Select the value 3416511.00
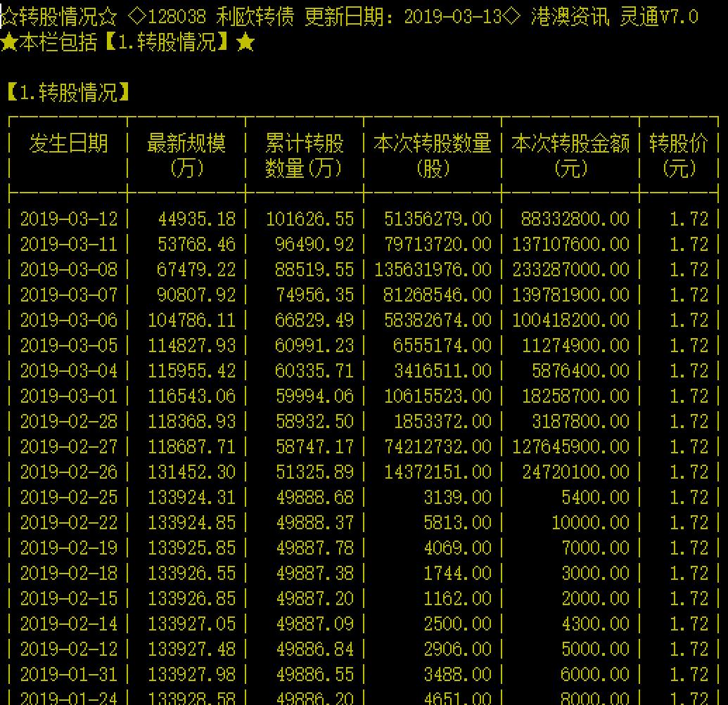This screenshot has height=705, width=728. 443,370
